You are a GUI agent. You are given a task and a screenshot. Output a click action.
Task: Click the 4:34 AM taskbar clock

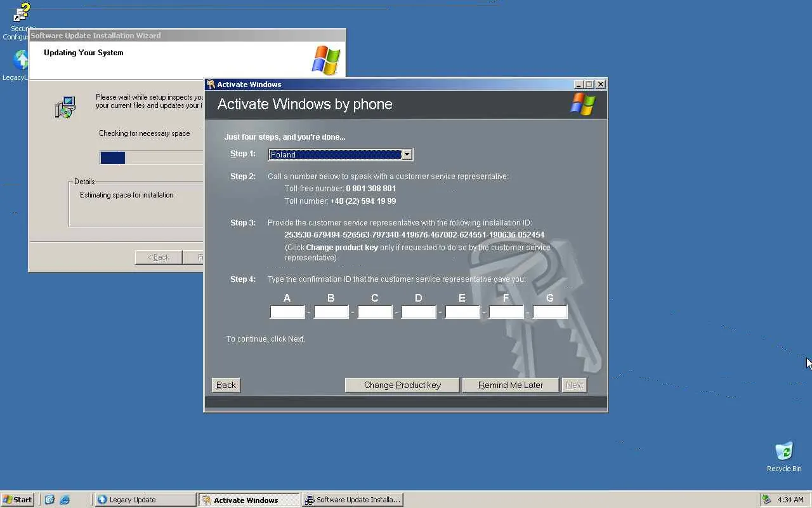790,500
